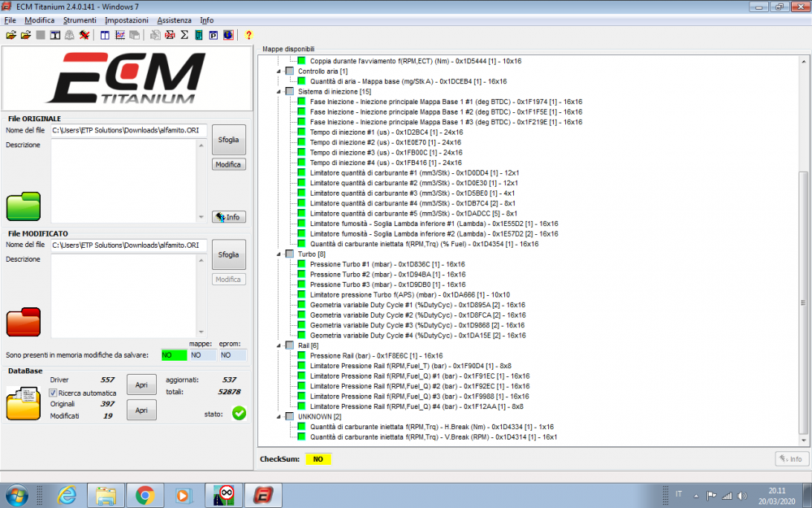Screen dimensions: 812x508
Task: Toggle the Sistema di iniezione [15] group checkbox
Action: [x=290, y=91]
